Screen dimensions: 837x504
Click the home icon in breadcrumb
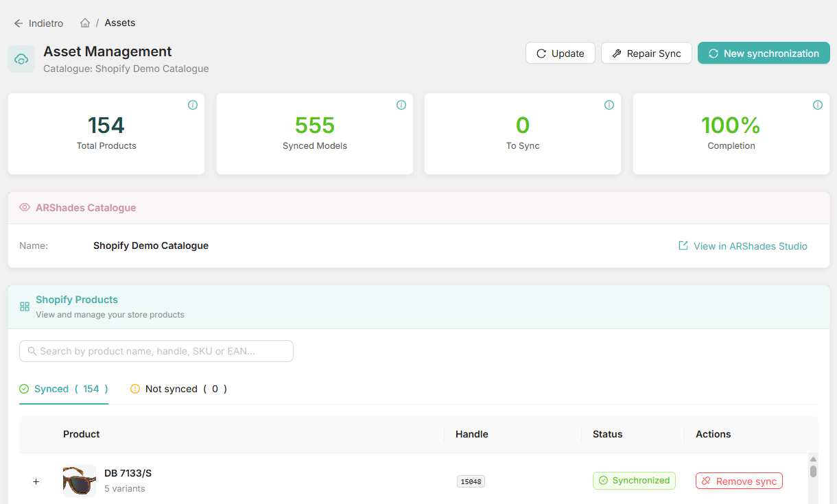[x=85, y=23]
